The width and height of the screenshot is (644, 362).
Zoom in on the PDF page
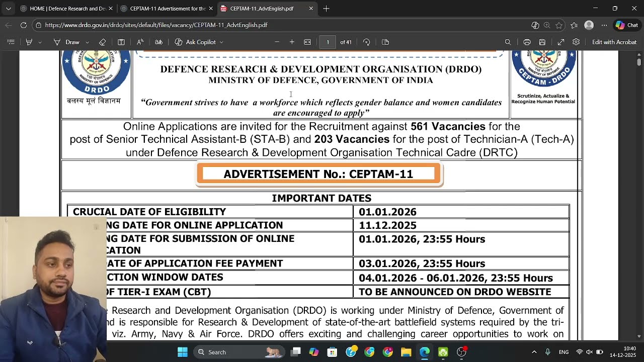pos(292,42)
